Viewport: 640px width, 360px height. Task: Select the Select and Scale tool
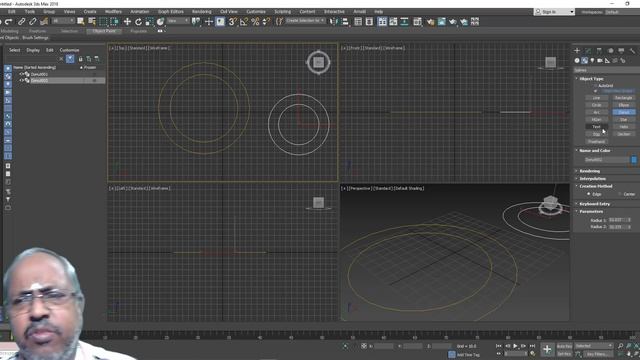(x=149, y=22)
